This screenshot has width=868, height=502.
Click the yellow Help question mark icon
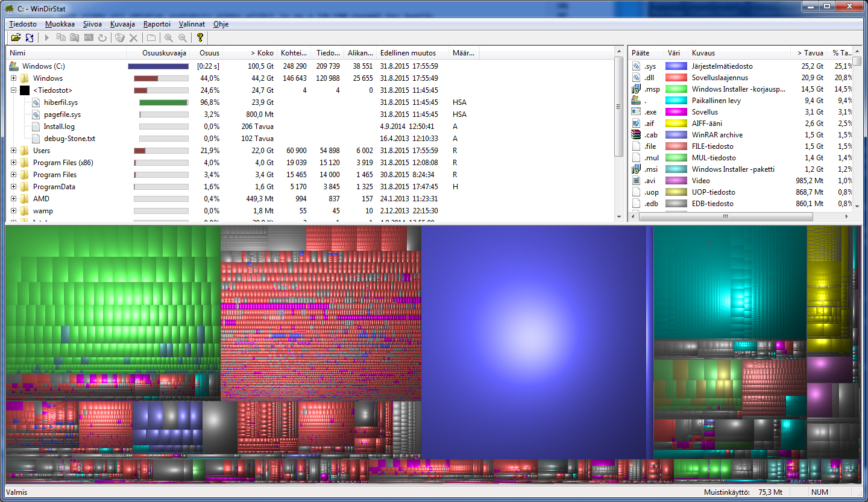[200, 38]
